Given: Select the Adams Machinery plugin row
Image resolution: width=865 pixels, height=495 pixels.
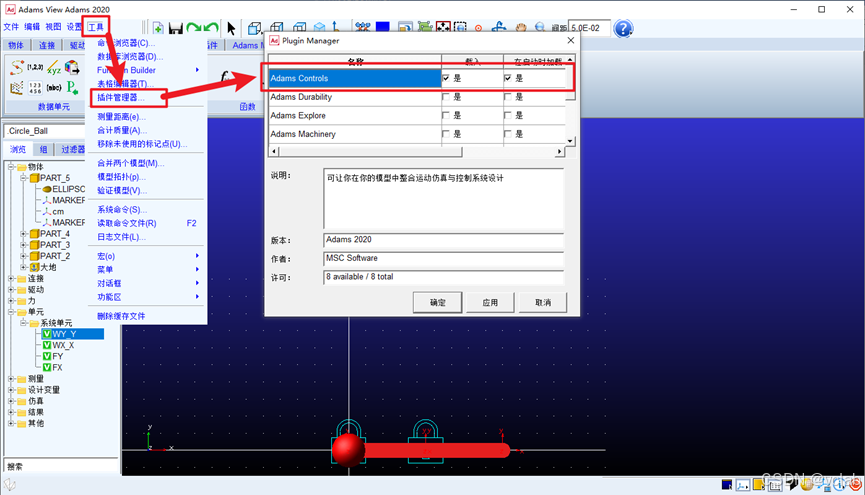Looking at the screenshot, I should coord(355,134).
